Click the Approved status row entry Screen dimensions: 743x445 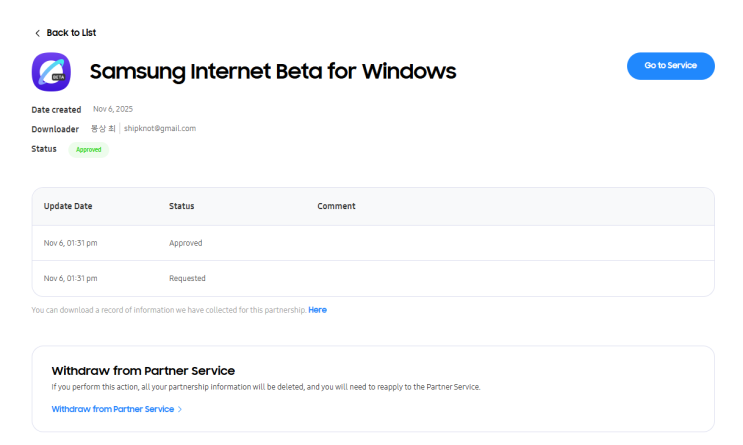coord(185,243)
